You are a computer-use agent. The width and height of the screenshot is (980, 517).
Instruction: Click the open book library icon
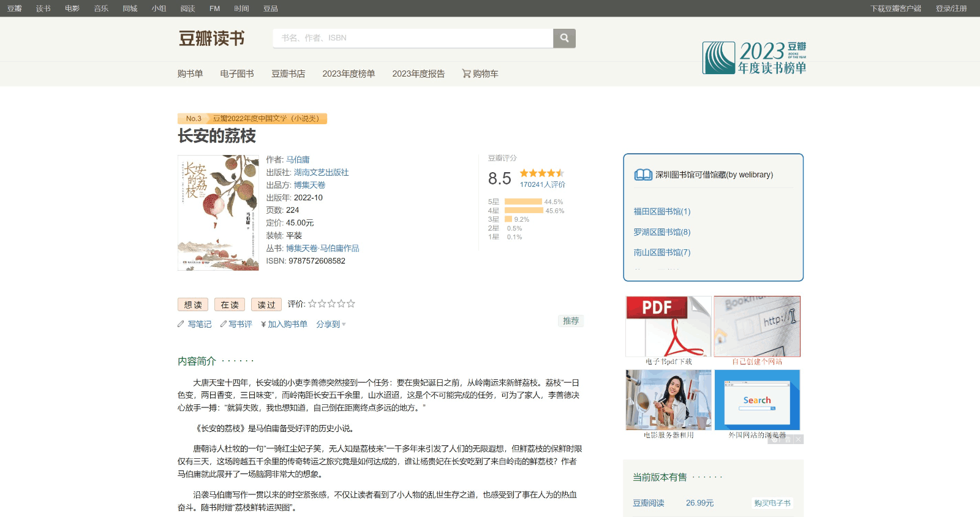[643, 175]
